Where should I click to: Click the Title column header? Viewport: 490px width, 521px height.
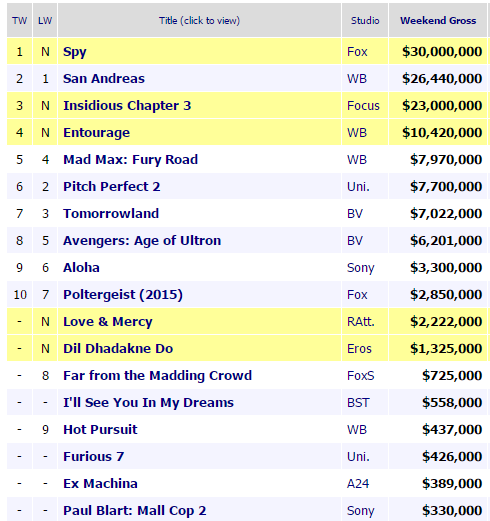[x=199, y=21]
